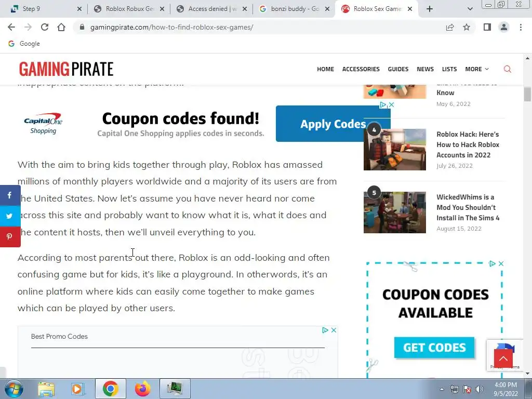Viewport: 532px width, 399px height.
Task: Open the volume speaker control
Action: tap(480, 389)
